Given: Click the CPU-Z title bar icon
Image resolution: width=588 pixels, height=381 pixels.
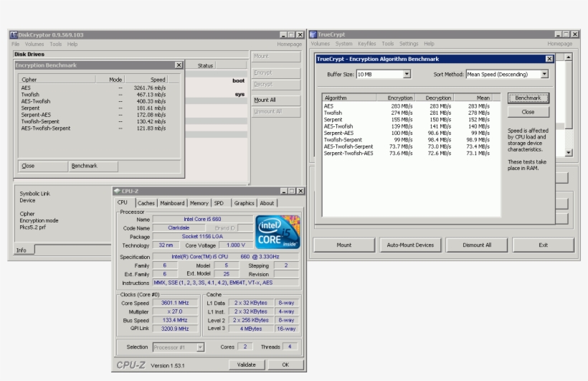Looking at the screenshot, I should pyautogui.click(x=117, y=191).
